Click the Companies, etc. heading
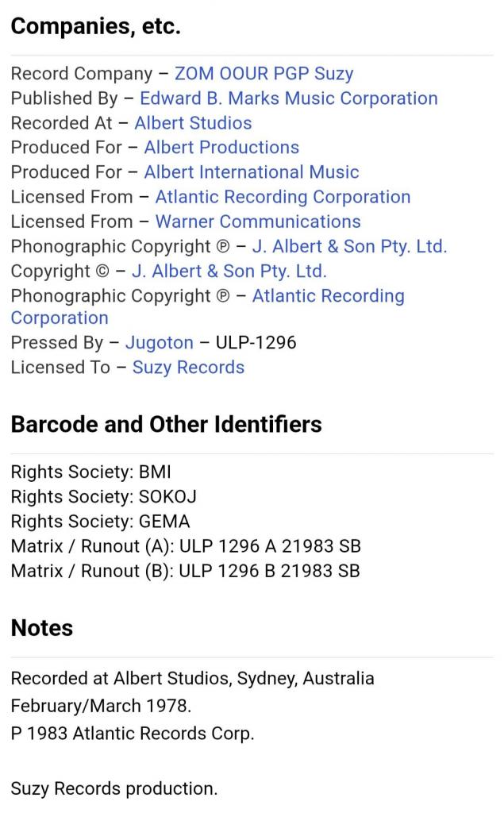This screenshot has width=504, height=813. coord(95,27)
